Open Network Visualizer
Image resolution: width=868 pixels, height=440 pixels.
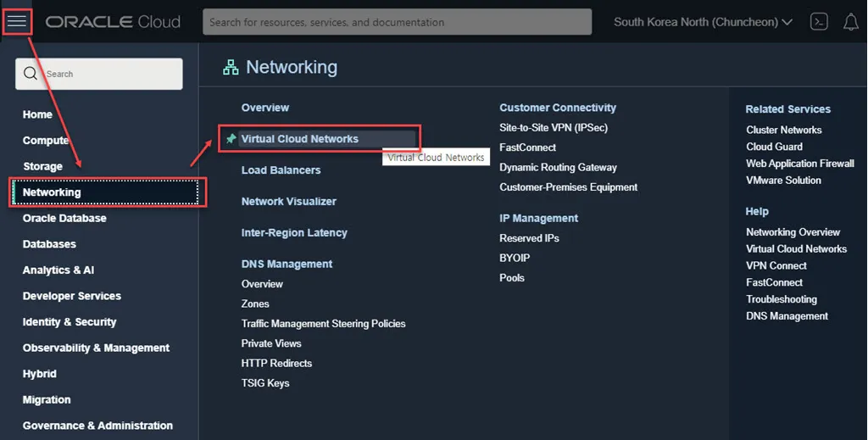[x=288, y=202]
